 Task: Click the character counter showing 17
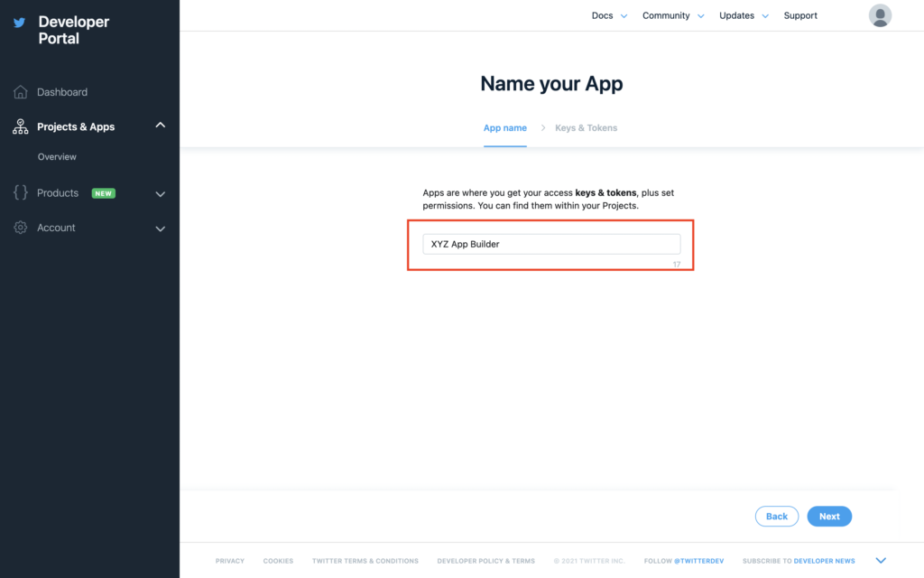pos(677,265)
